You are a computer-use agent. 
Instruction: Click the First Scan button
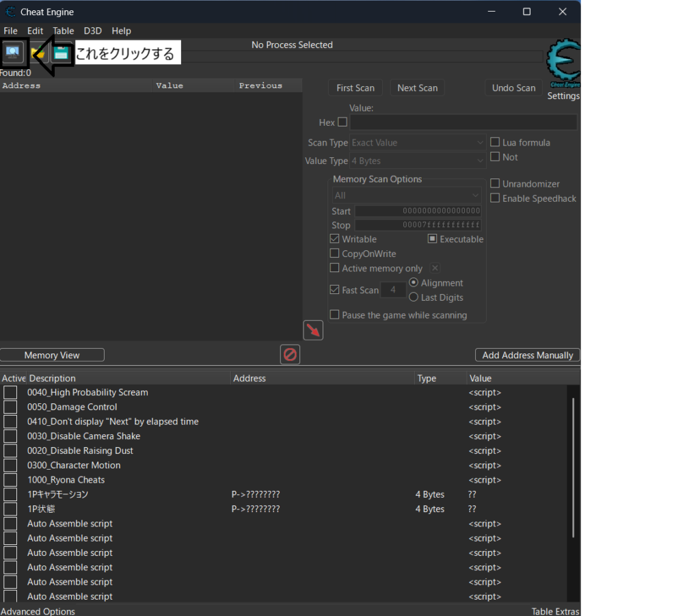pyautogui.click(x=355, y=88)
